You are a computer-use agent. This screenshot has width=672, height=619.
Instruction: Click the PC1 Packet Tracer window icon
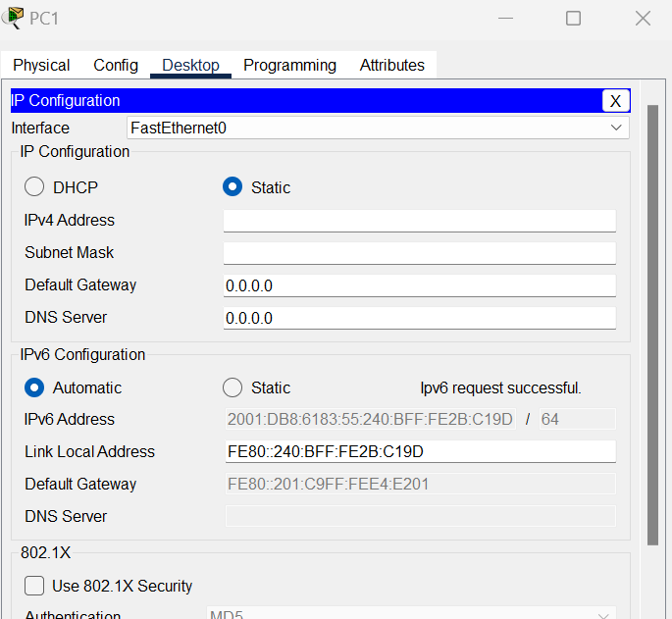tap(13, 18)
